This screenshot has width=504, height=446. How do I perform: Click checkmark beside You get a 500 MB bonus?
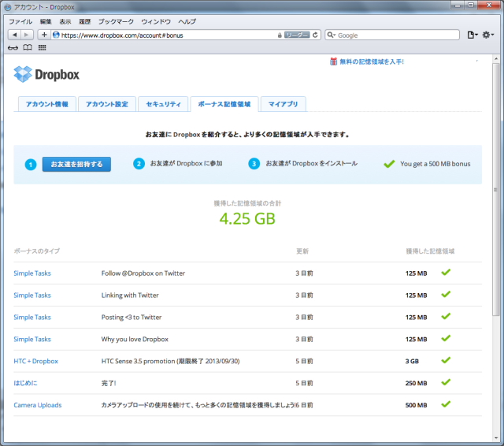tap(389, 164)
